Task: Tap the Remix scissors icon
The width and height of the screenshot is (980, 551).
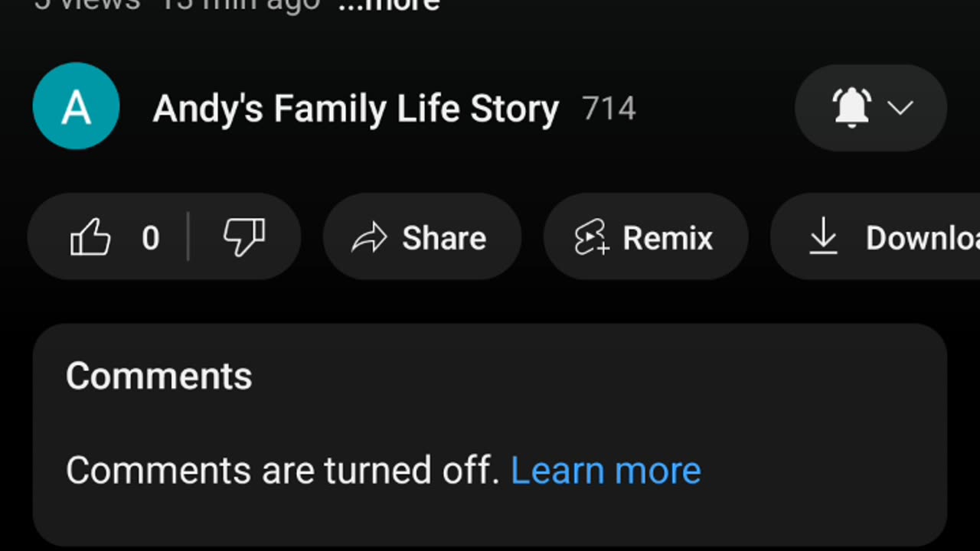Action: (x=591, y=237)
